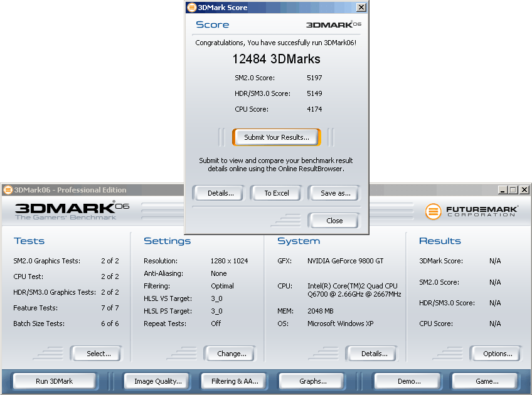This screenshot has height=395, width=532.
Task: Click the orange icon in the 3DMark Score title bar
Action: pyautogui.click(x=192, y=8)
